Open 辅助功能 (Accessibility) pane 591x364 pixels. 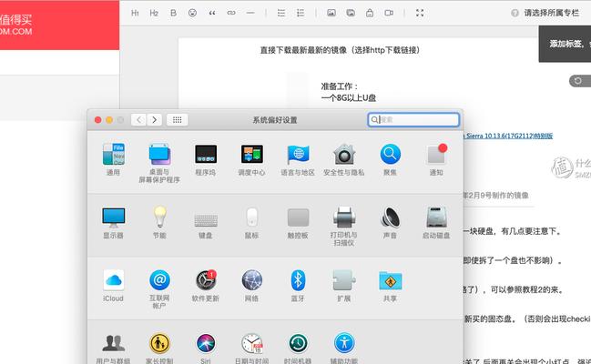tap(343, 349)
